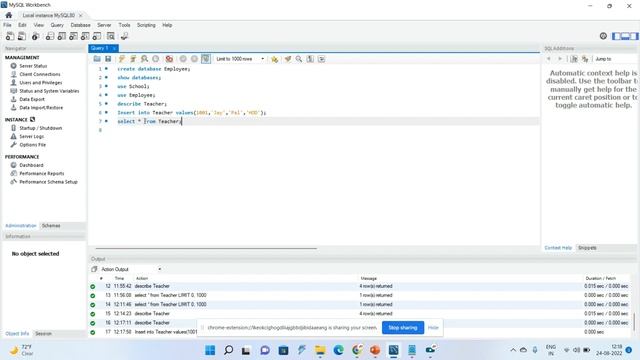Open Status and System Variables
This screenshot has width=640, height=360.
(x=49, y=91)
